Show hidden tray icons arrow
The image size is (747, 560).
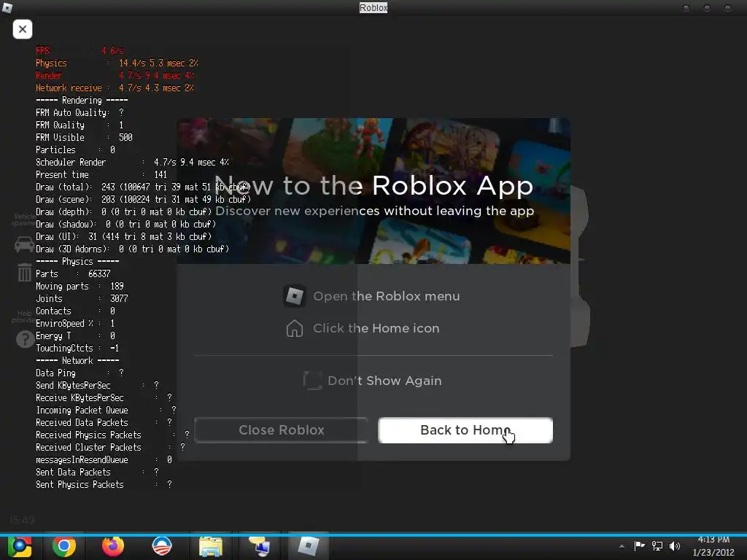622,546
